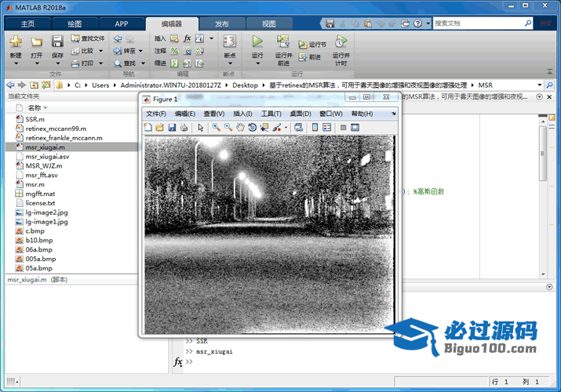Click the Open (打开) folder icon
Image resolution: width=561 pixels, height=392 pixels.
[x=36, y=42]
